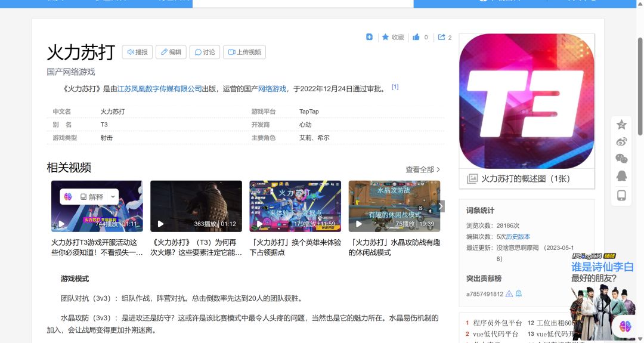Click the 词条统计 heading
This screenshot has height=343, width=644.
click(x=480, y=211)
